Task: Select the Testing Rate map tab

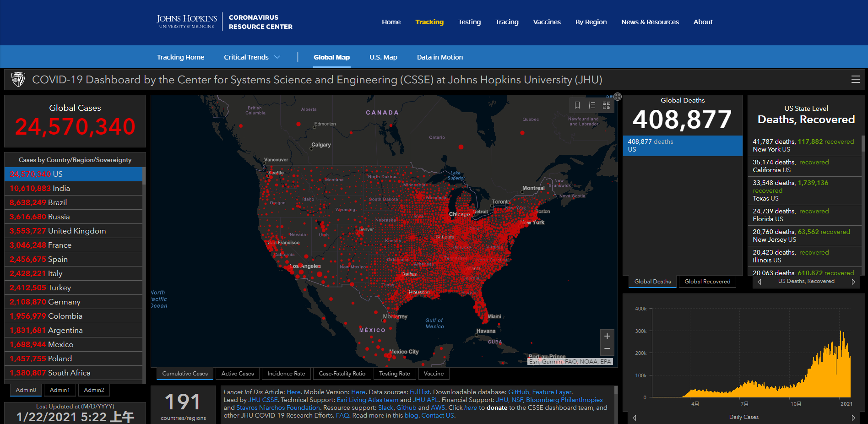Action: (395, 374)
